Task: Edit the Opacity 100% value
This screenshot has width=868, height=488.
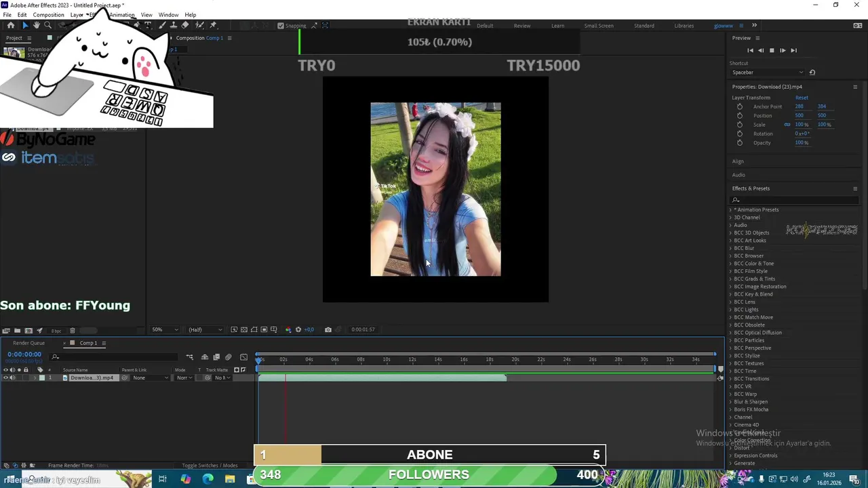Action: tap(802, 143)
